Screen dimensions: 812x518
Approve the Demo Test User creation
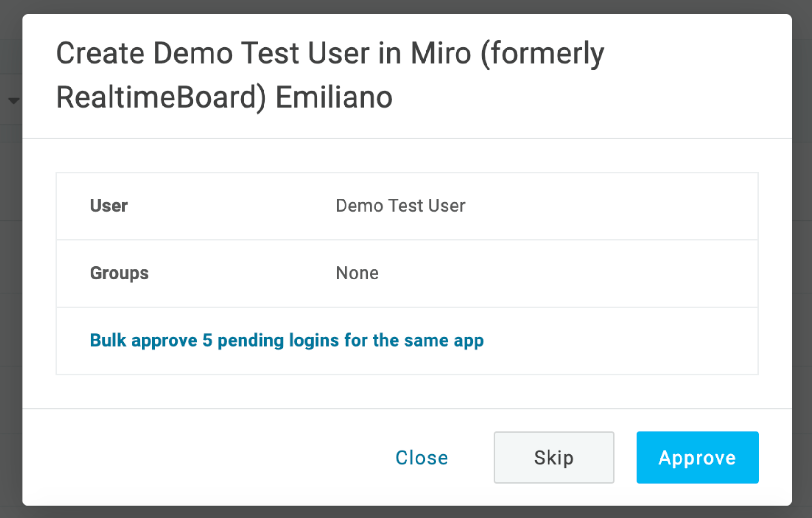click(x=697, y=458)
